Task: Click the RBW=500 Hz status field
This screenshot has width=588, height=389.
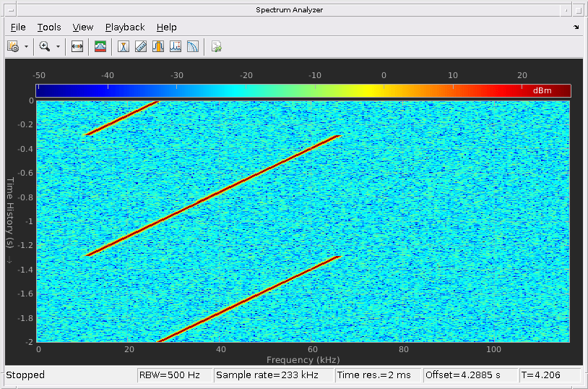Action: 175,375
